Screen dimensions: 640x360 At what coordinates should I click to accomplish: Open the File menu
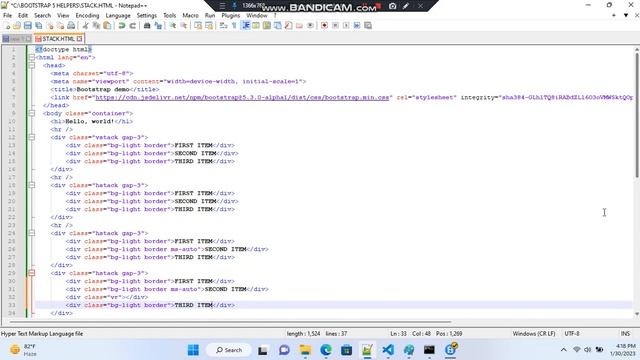pyautogui.click(x=7, y=16)
